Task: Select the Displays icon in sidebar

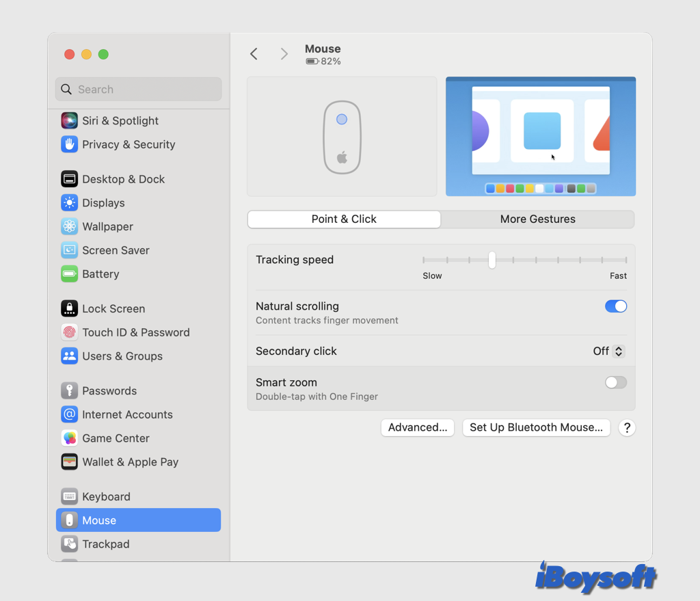Action: [69, 203]
